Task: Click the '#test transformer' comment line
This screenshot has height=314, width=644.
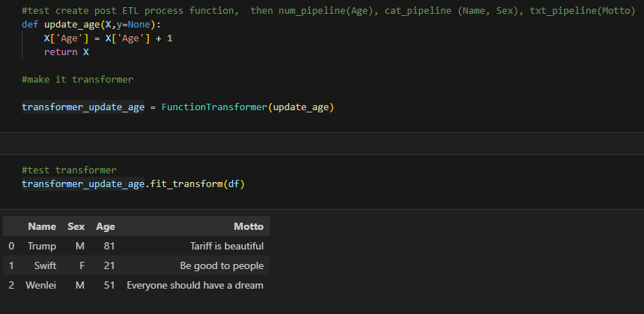Action: click(x=69, y=170)
